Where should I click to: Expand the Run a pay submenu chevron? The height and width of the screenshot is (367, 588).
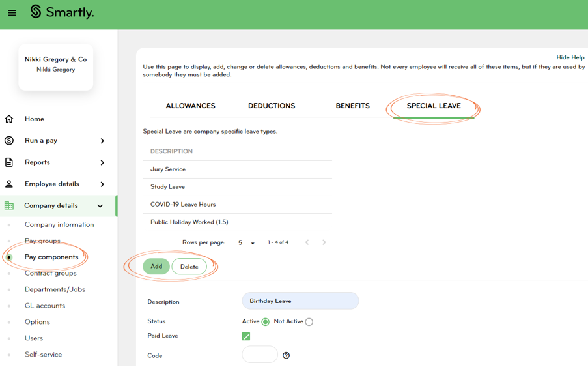pyautogui.click(x=102, y=141)
